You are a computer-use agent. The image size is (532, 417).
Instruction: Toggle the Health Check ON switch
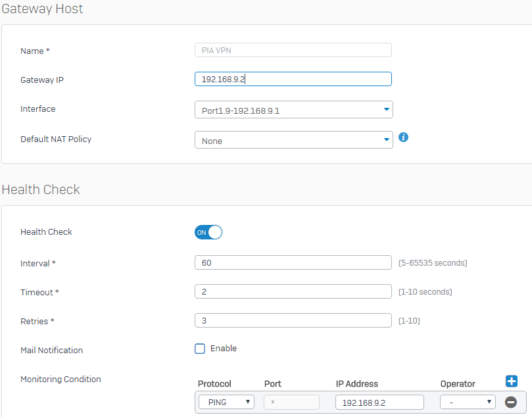208,232
